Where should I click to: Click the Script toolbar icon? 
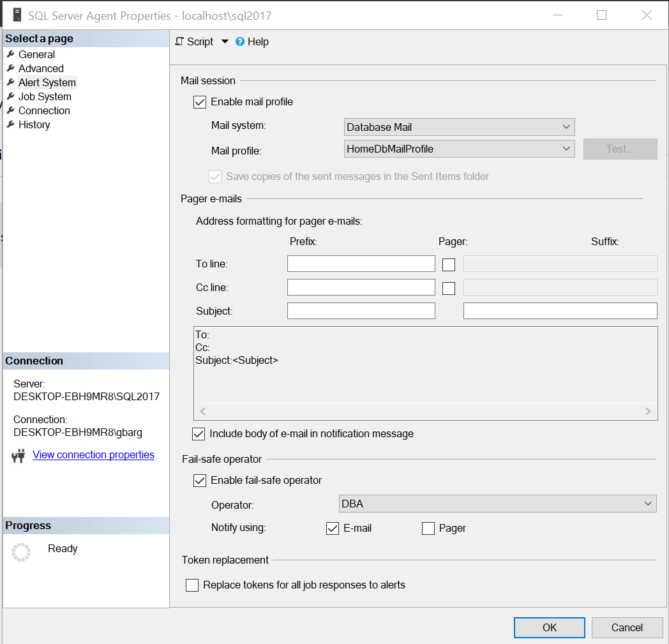(x=179, y=41)
